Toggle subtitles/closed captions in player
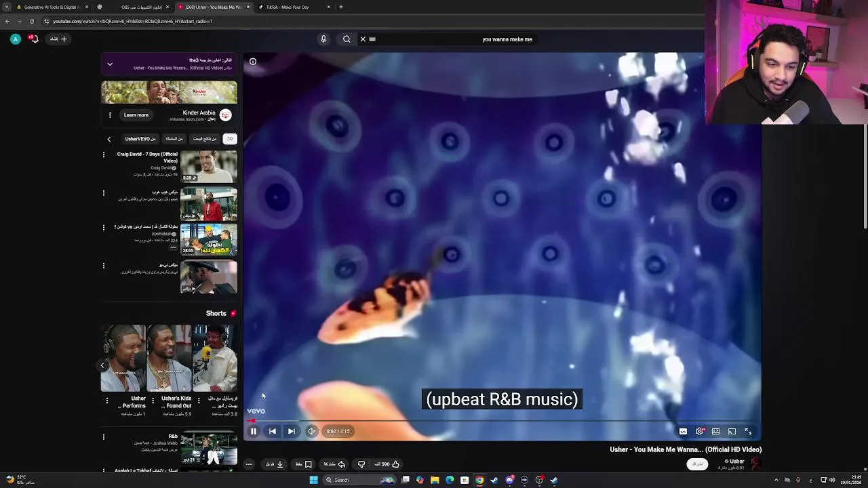Image resolution: width=868 pixels, height=488 pixels. [683, 431]
